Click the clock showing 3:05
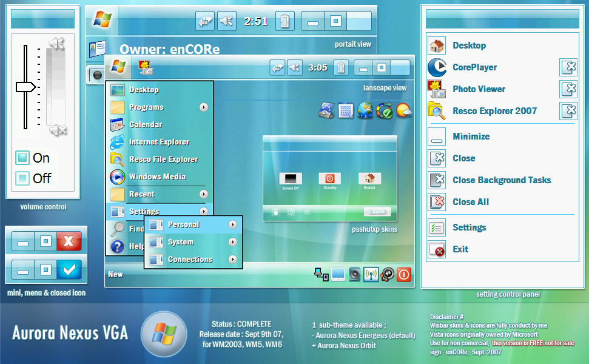 318,68
